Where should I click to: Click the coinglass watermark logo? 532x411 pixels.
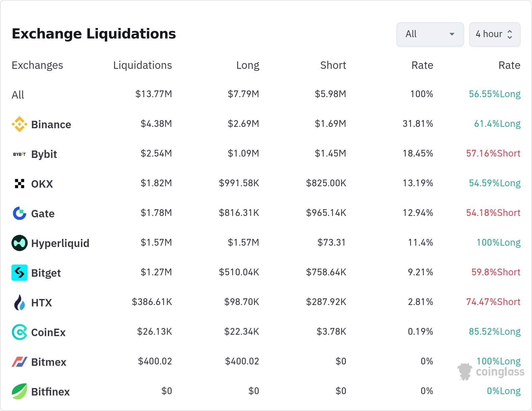[491, 372]
